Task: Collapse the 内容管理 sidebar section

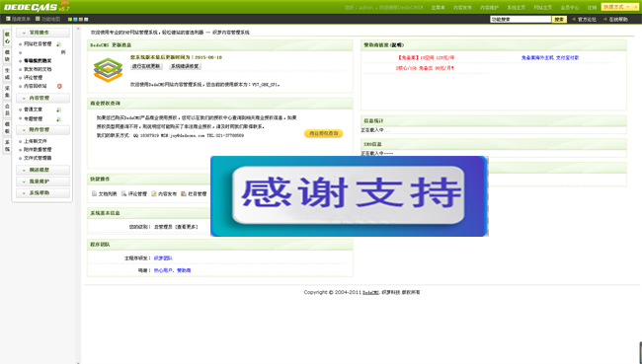Action: (x=42, y=99)
